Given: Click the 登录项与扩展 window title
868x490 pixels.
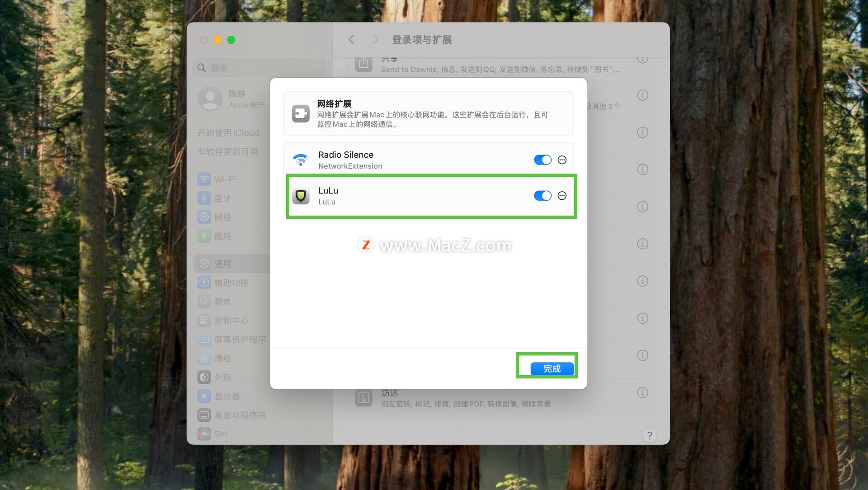Looking at the screenshot, I should [422, 40].
